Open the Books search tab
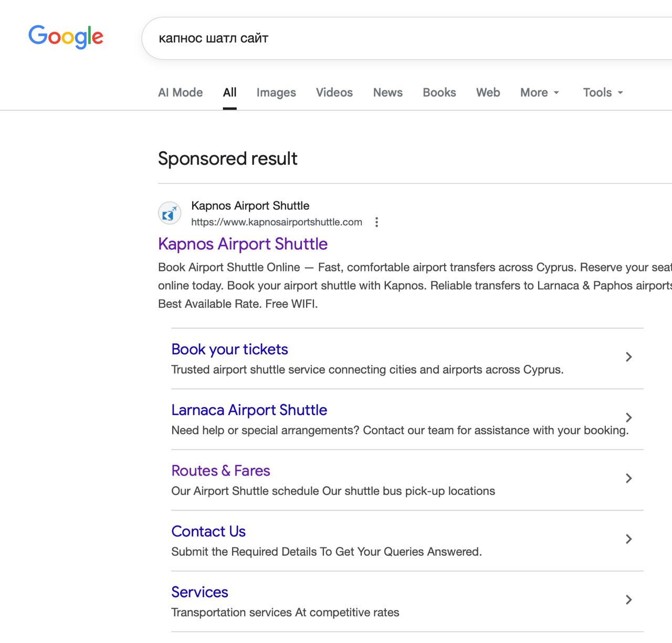The image size is (672, 643). coord(439,93)
